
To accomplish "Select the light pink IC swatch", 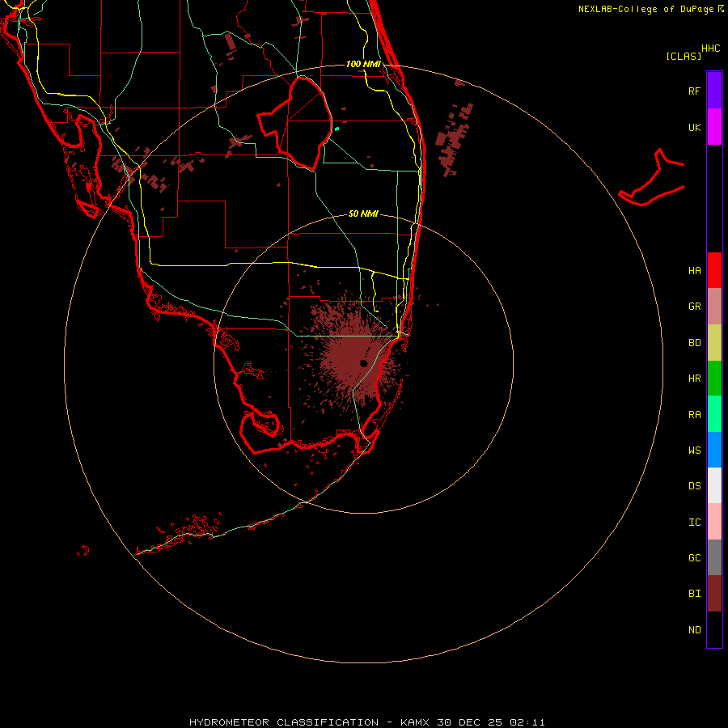I will coord(714,522).
